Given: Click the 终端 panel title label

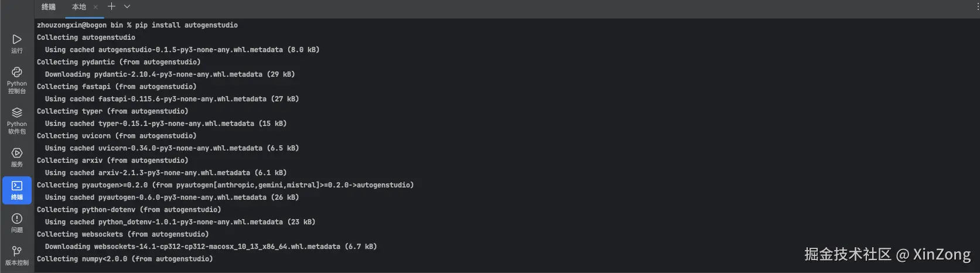Looking at the screenshot, I should (x=49, y=7).
